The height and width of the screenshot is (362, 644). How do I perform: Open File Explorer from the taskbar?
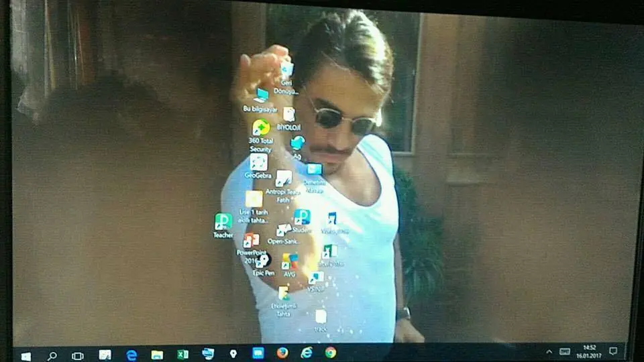157,355
